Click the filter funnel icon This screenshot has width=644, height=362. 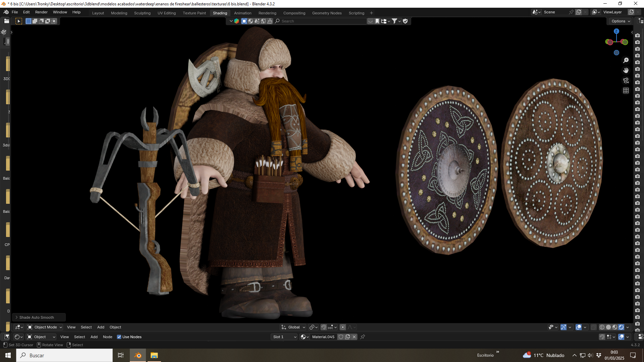(x=395, y=21)
